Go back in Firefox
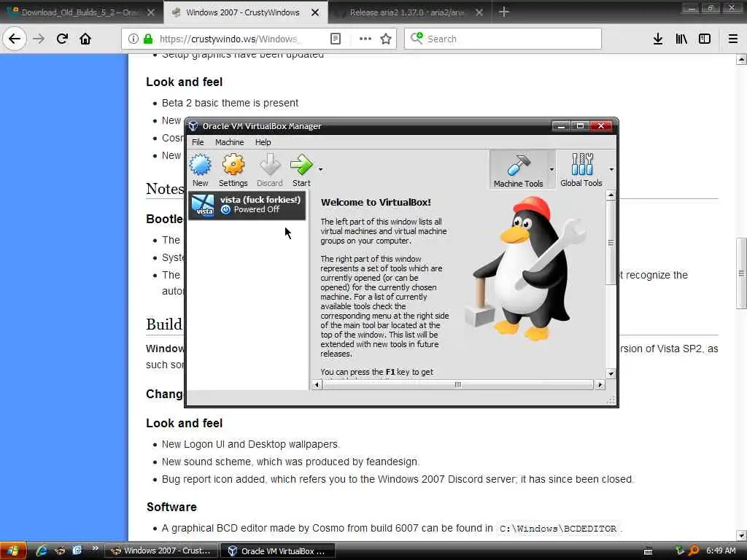Viewport: 747px width, 560px height. pyautogui.click(x=15, y=39)
